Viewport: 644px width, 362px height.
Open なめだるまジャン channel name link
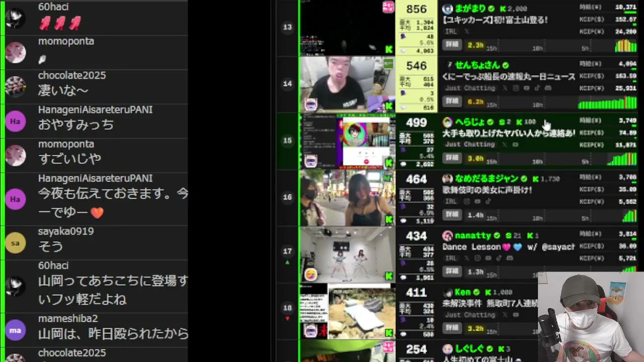[x=487, y=179]
